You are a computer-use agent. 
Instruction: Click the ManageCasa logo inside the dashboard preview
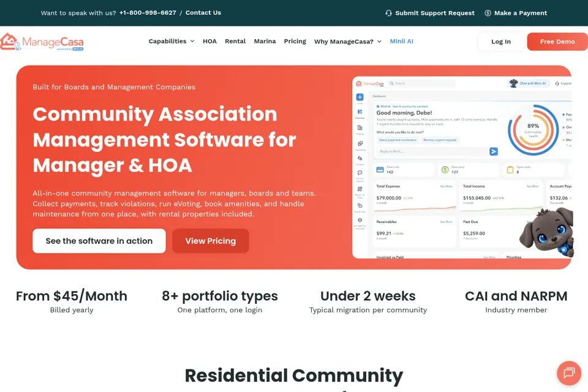(370, 83)
